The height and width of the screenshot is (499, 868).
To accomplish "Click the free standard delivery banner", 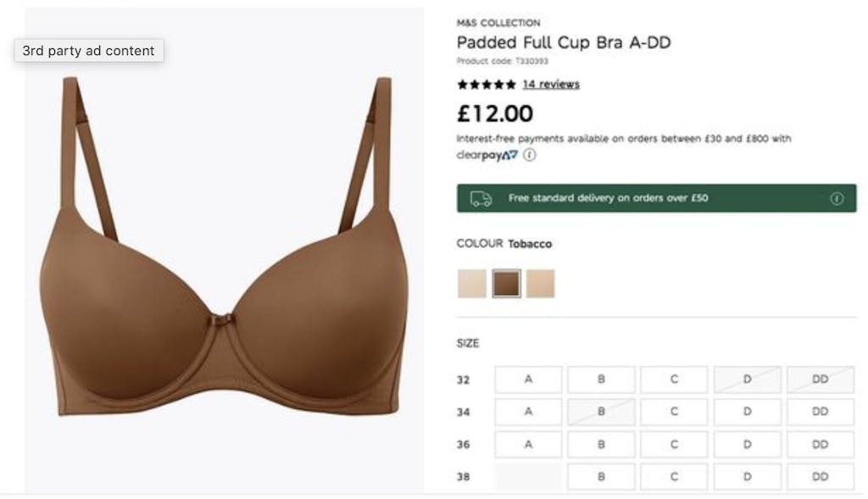I will pyautogui.click(x=656, y=198).
